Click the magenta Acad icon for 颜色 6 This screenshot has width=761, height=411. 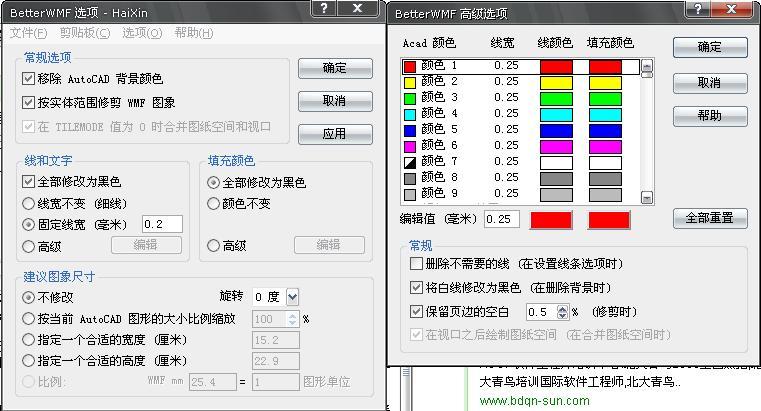coord(410,147)
